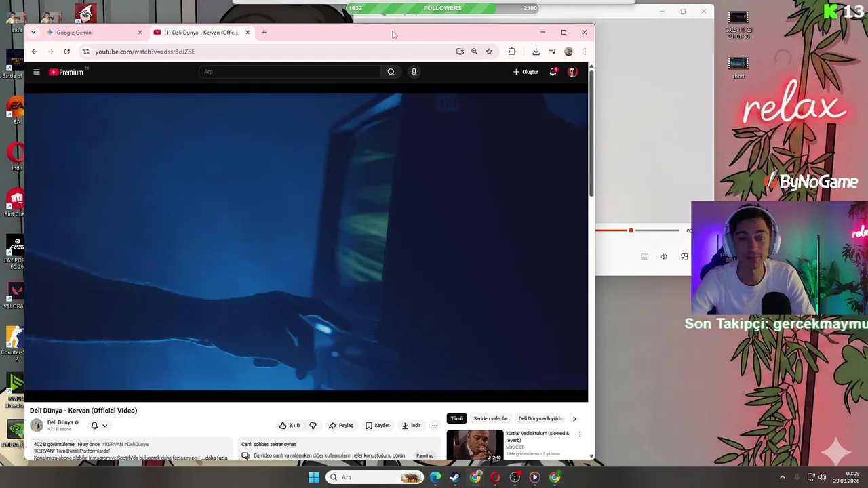
Task: Click the Oluştur create button
Action: pyautogui.click(x=526, y=72)
